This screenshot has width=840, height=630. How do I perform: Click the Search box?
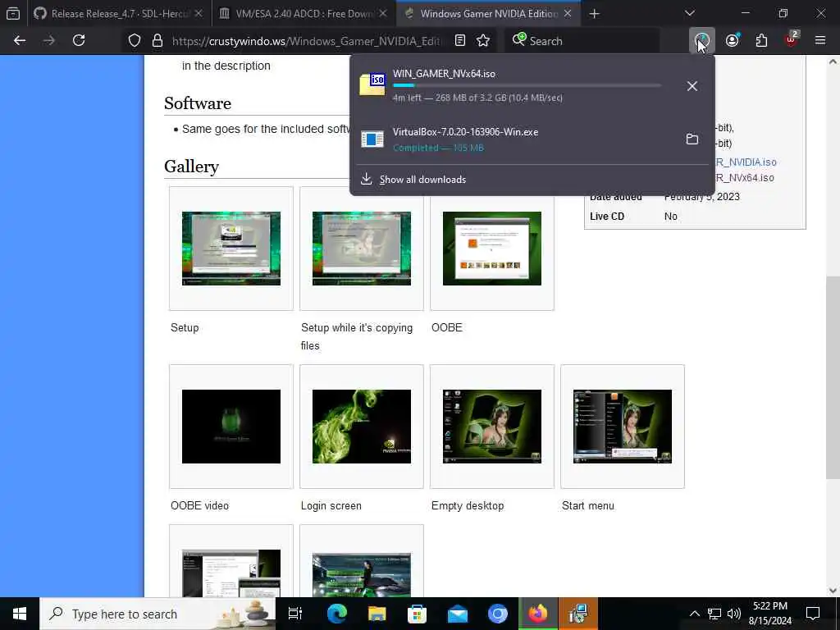582,41
